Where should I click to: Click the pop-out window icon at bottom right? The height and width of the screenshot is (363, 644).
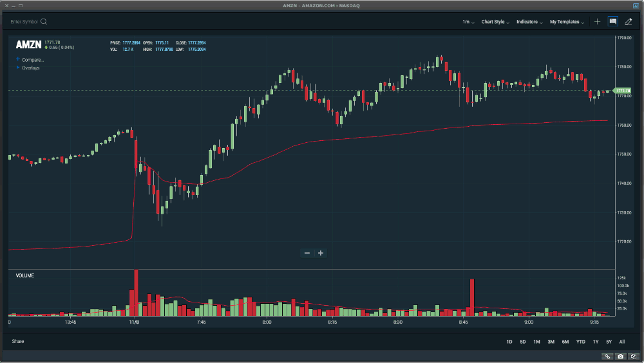pyautogui.click(x=633, y=356)
